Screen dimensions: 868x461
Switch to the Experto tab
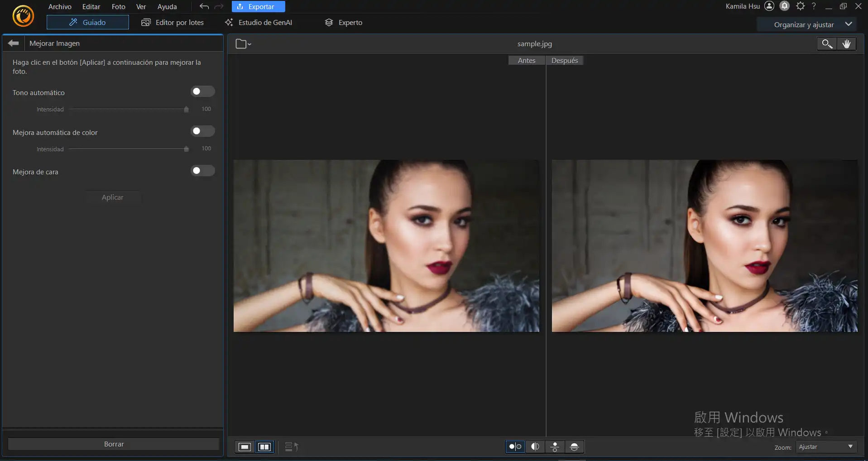point(344,23)
